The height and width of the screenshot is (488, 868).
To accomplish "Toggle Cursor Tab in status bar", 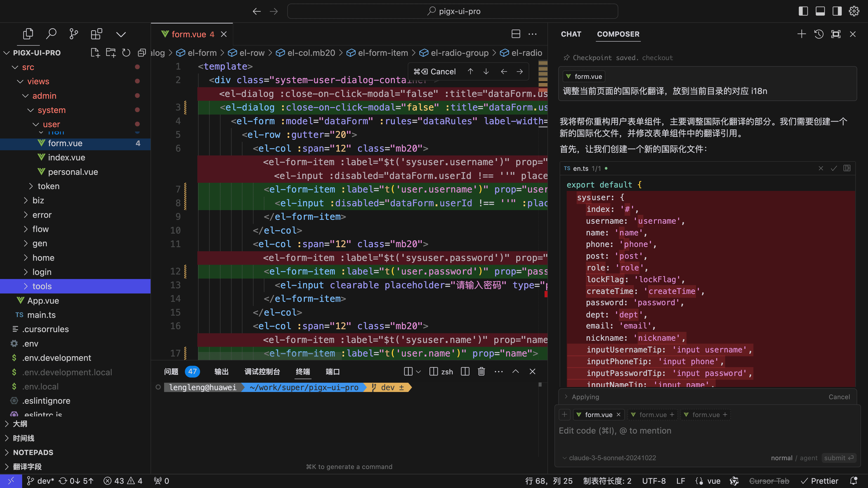I will [769, 481].
